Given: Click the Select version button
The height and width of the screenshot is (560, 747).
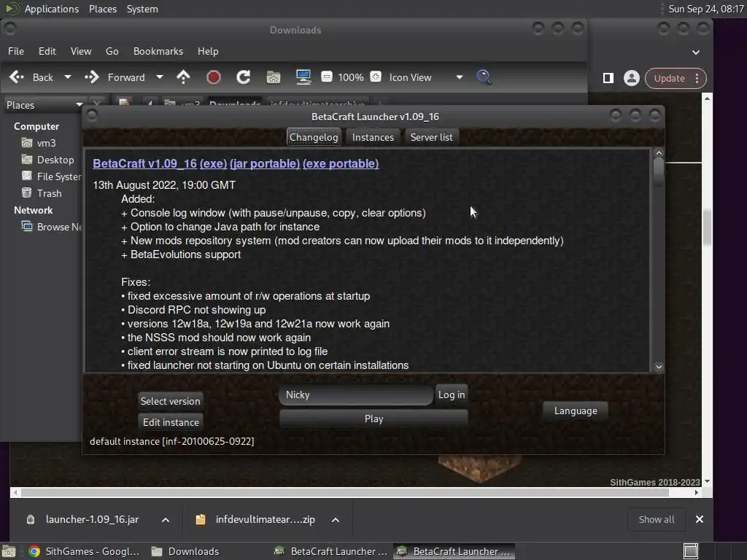Looking at the screenshot, I should (171, 401).
